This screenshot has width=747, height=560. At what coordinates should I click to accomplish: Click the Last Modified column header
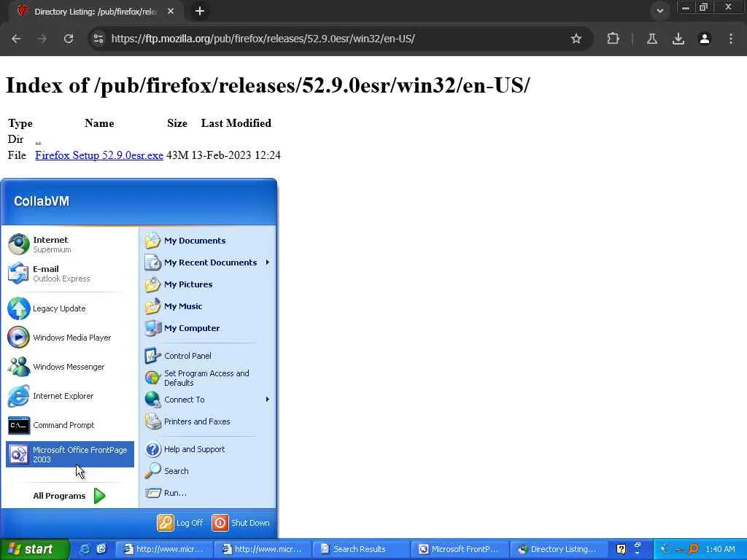[x=236, y=123]
